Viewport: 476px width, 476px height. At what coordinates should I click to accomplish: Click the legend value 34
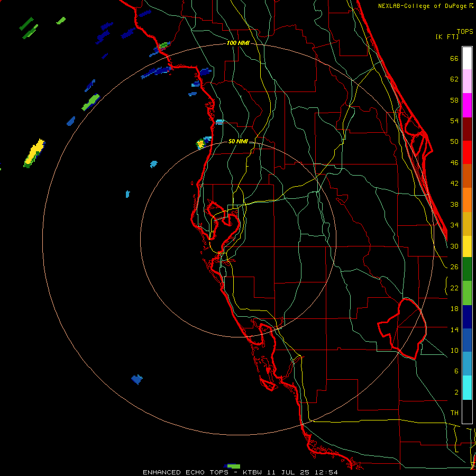[454, 225]
